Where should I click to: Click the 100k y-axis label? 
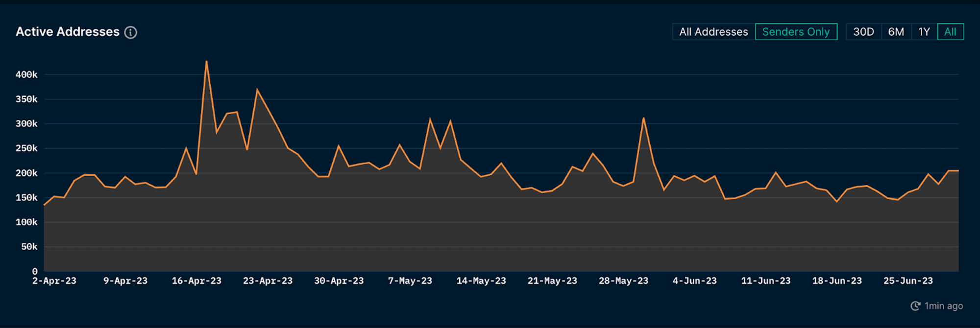pyautogui.click(x=26, y=222)
